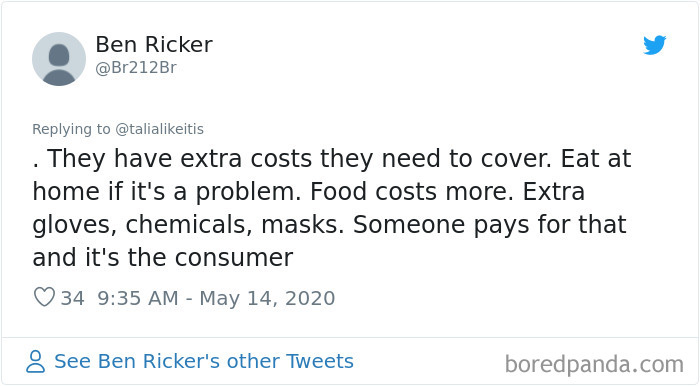The height and width of the screenshot is (386, 700).
Task: Click the 34 likes count
Action: (x=72, y=298)
